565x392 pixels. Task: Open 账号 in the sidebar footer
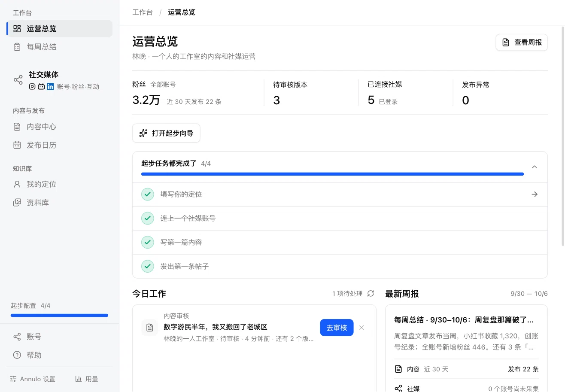point(60,337)
